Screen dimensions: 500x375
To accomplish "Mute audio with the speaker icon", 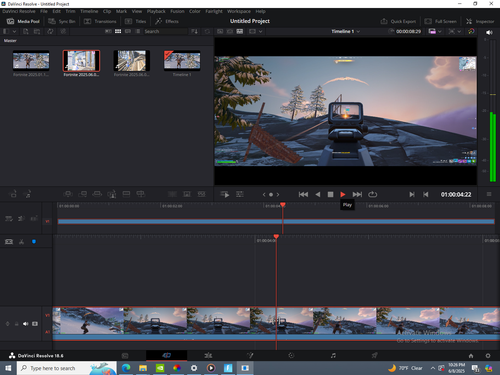I will coord(489,32).
